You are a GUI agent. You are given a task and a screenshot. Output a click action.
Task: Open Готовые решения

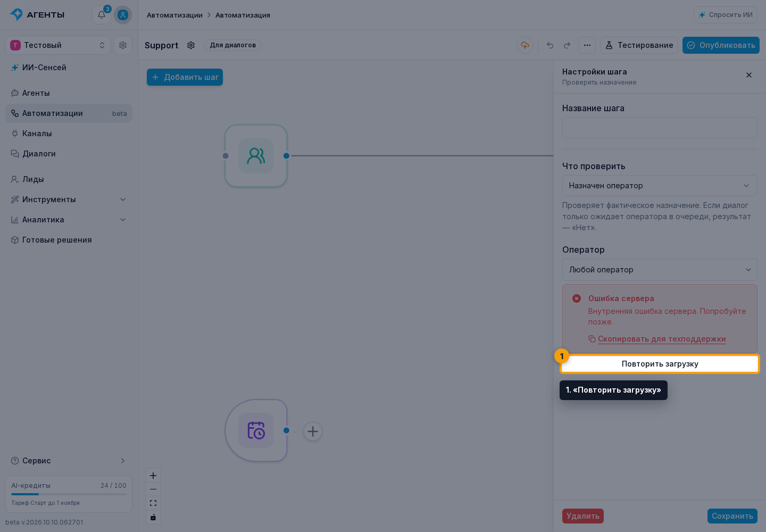tap(69, 240)
